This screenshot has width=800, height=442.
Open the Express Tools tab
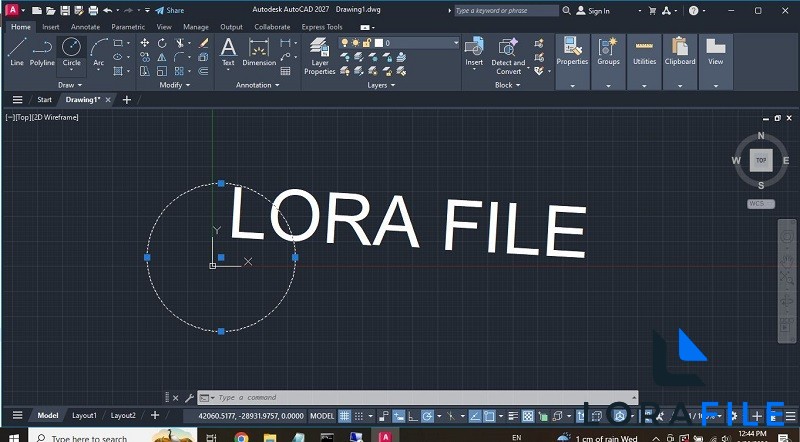[322, 27]
